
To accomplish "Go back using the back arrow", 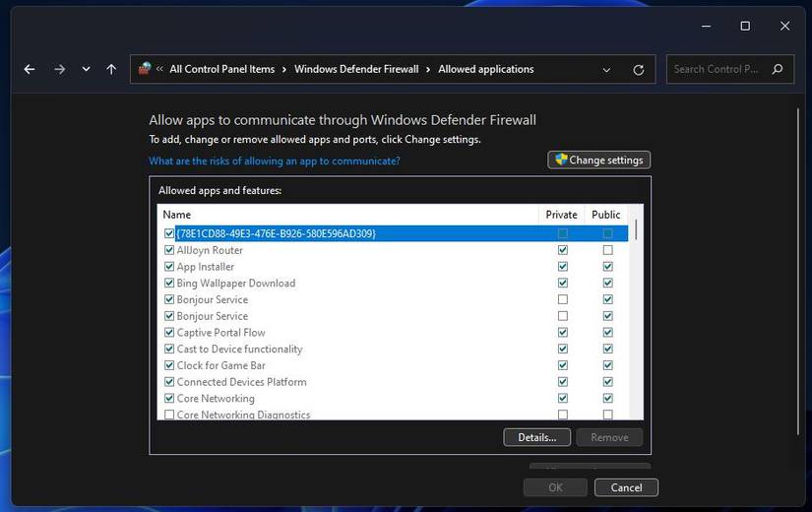I will pyautogui.click(x=30, y=69).
